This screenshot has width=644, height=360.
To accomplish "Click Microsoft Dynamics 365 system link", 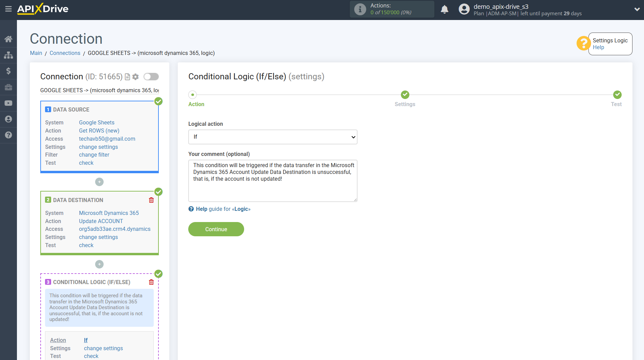I will pyautogui.click(x=109, y=213).
